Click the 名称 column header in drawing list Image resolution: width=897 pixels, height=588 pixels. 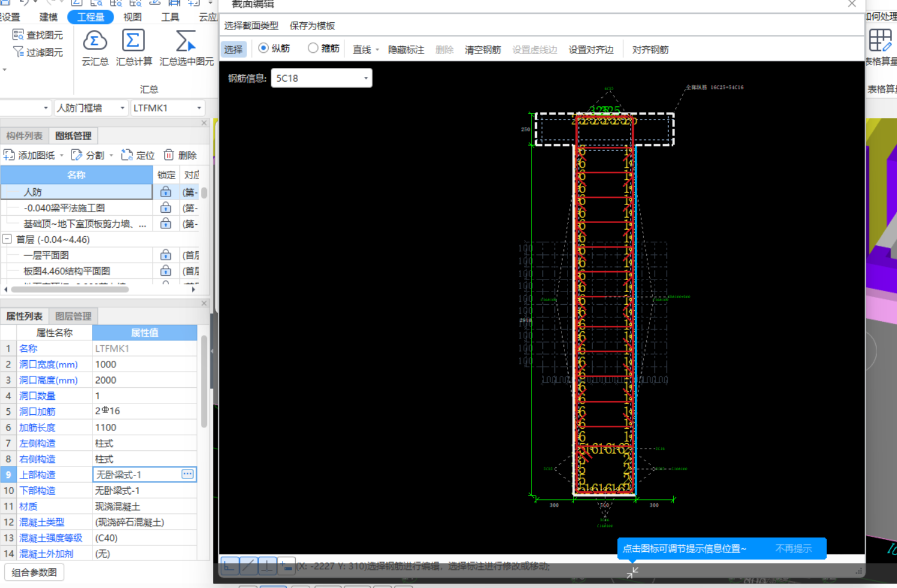click(77, 175)
